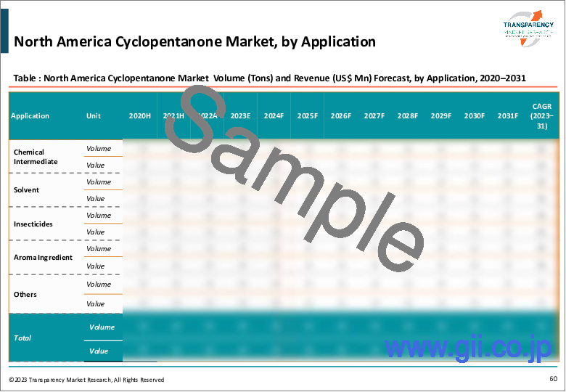
Task: Click the 2020H column header
Action: 140,116
